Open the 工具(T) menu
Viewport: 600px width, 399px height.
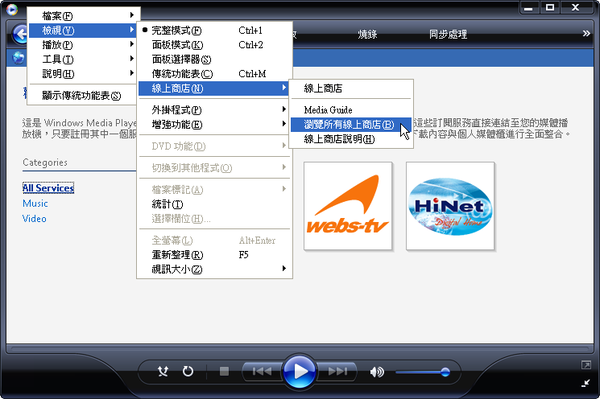click(x=82, y=59)
